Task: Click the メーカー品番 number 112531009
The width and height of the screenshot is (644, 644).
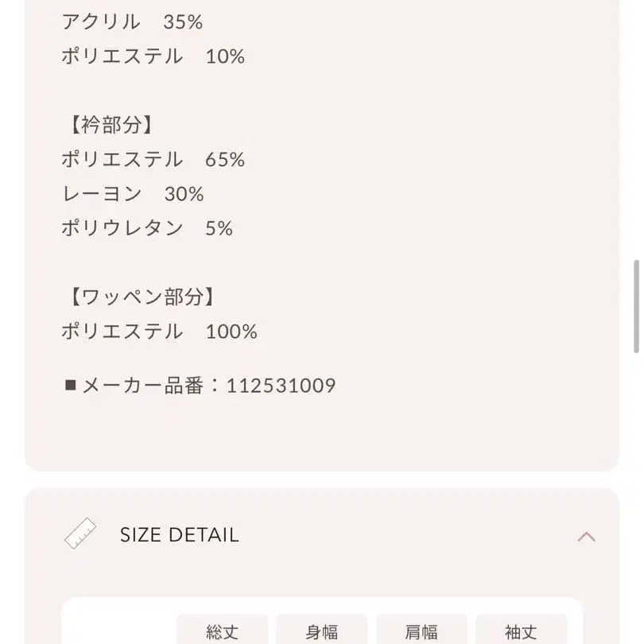Action: [x=281, y=386]
